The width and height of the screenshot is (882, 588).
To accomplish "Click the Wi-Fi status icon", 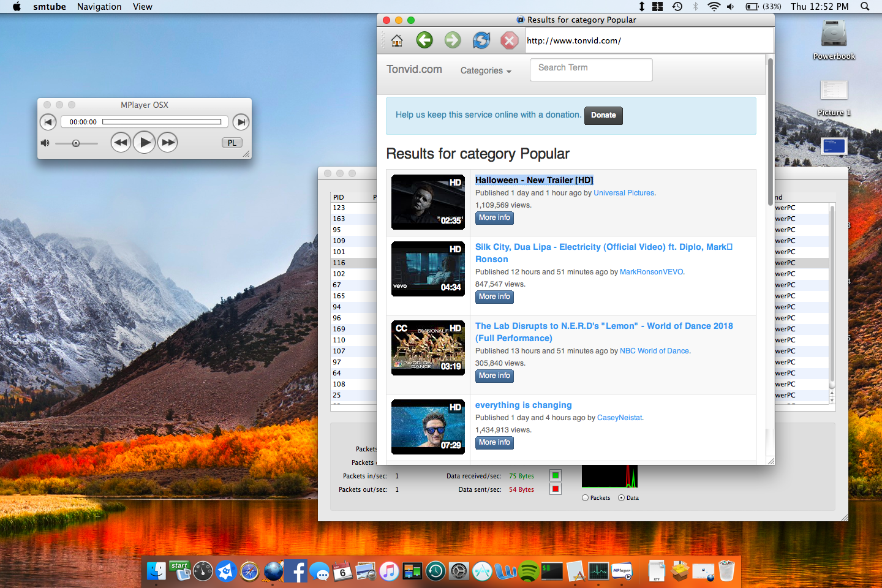I will 714,7.
